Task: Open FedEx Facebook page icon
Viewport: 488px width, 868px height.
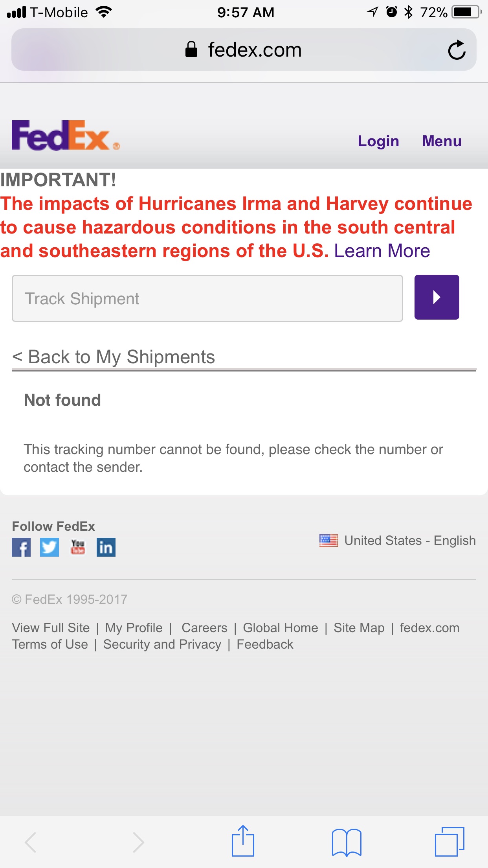Action: pos(21,547)
